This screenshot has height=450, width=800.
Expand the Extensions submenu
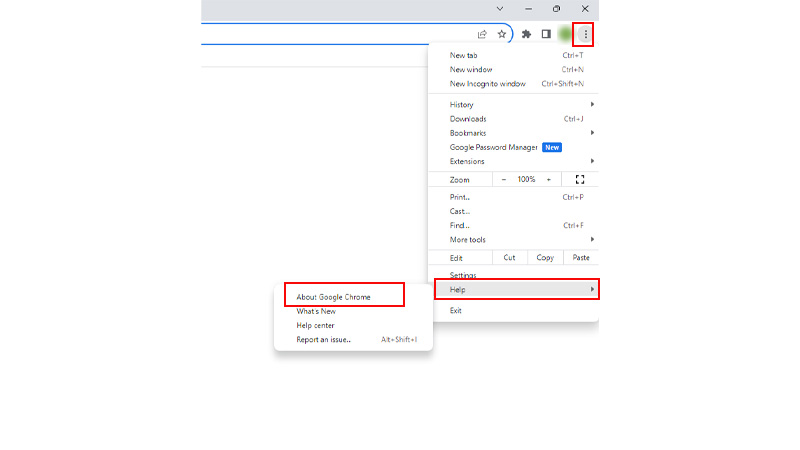514,161
